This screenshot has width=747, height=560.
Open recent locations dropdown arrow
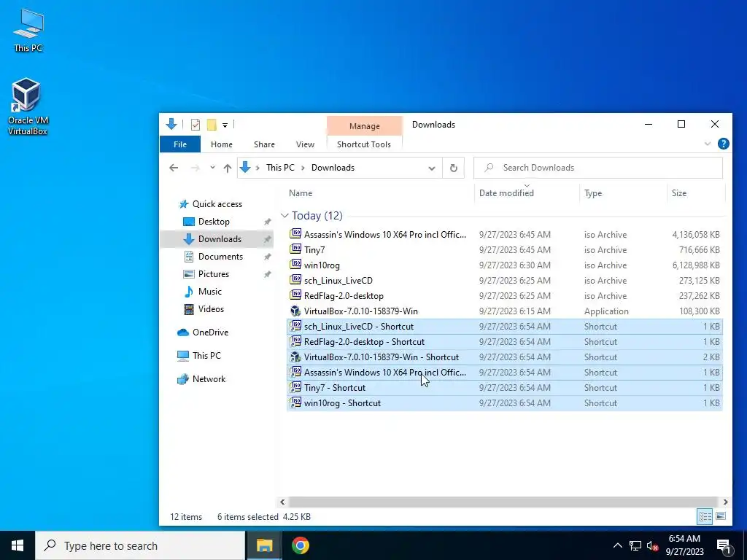click(212, 168)
